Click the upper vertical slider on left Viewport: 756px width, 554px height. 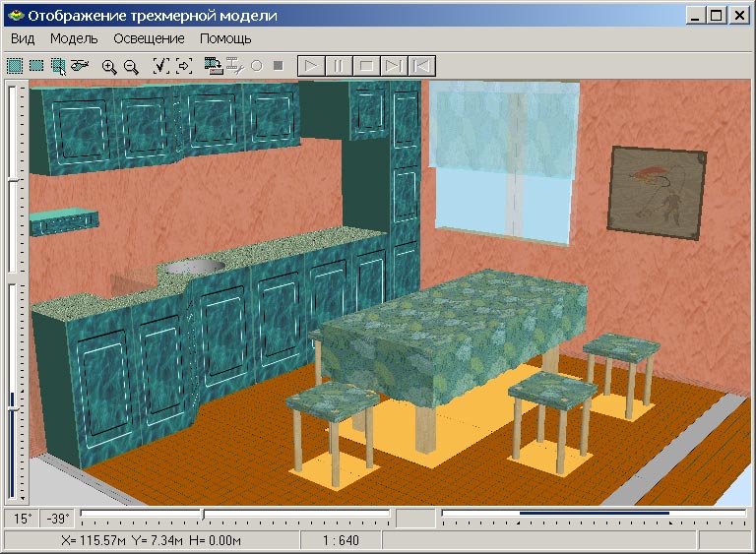tap(13, 179)
